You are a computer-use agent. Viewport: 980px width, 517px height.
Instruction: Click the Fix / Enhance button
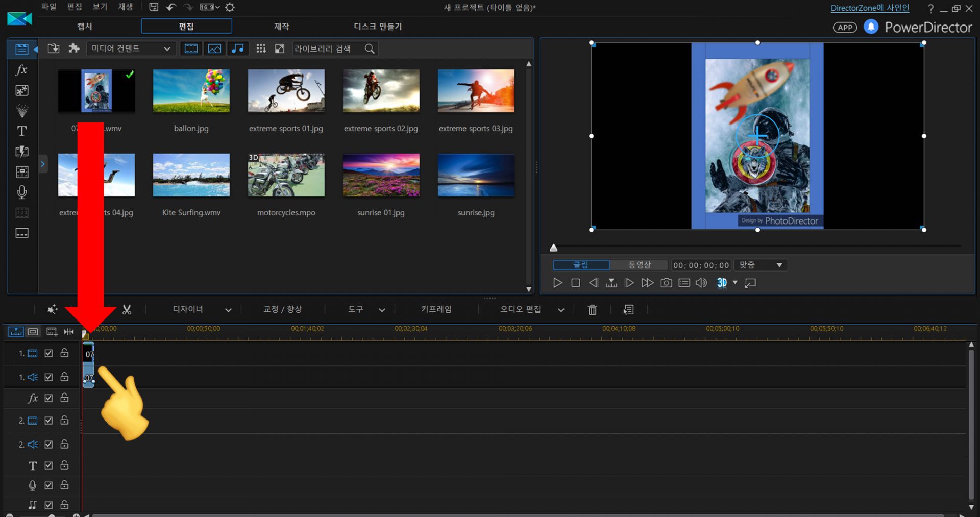click(x=282, y=309)
